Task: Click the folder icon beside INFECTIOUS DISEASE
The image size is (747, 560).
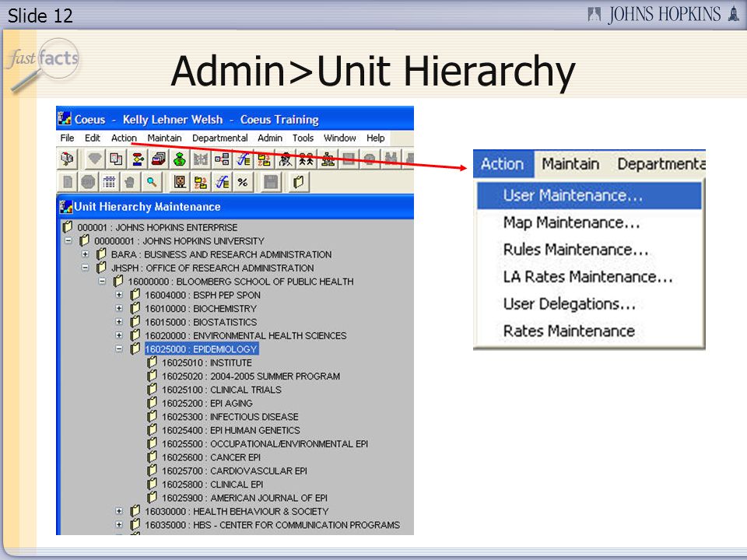Action: (x=152, y=416)
